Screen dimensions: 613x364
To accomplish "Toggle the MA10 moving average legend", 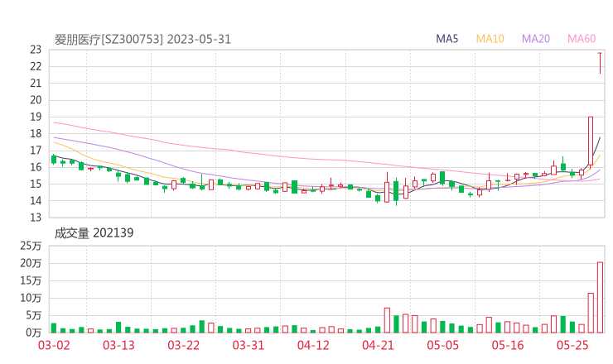I will (x=490, y=39).
